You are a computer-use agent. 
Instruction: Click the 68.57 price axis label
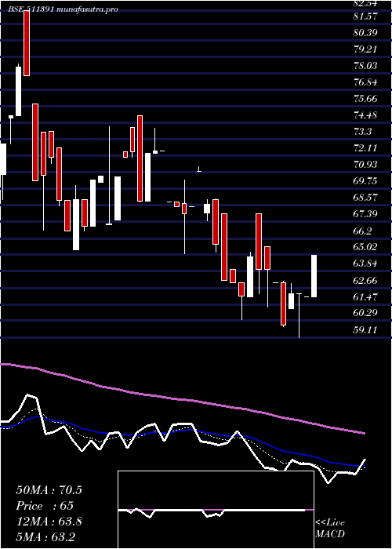[366, 198]
